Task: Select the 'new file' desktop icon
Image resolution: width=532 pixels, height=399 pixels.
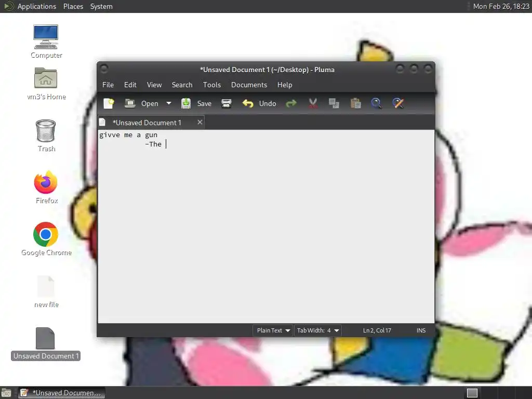Action: (x=46, y=292)
